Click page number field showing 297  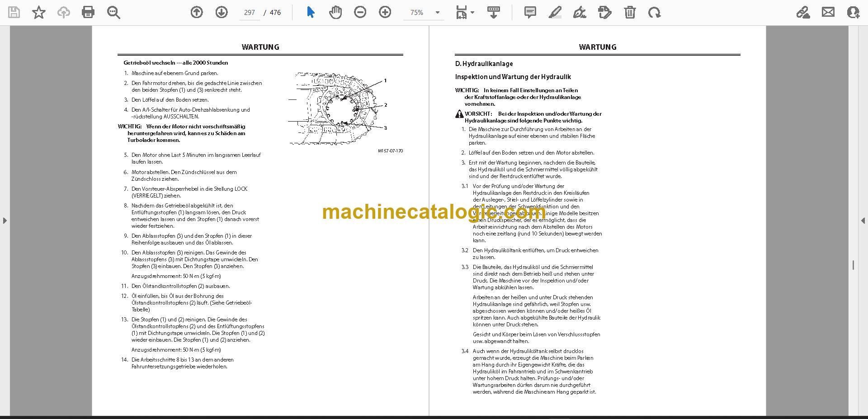click(x=250, y=13)
